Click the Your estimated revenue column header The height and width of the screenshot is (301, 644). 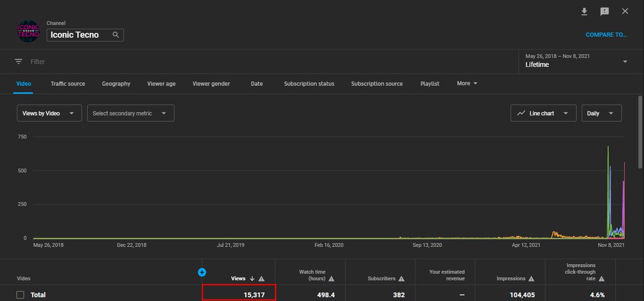pos(447,275)
